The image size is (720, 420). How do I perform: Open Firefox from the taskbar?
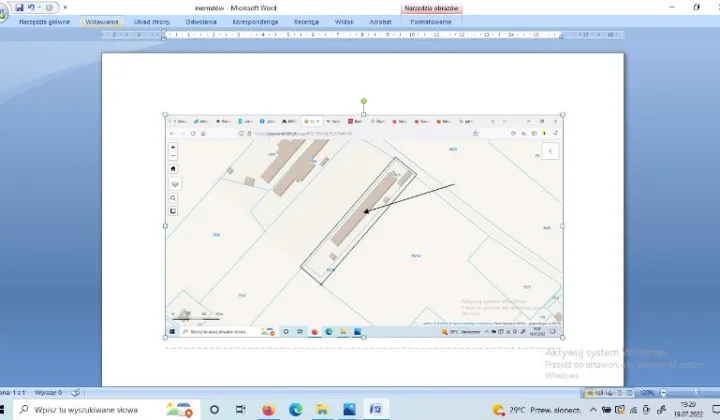point(268,409)
